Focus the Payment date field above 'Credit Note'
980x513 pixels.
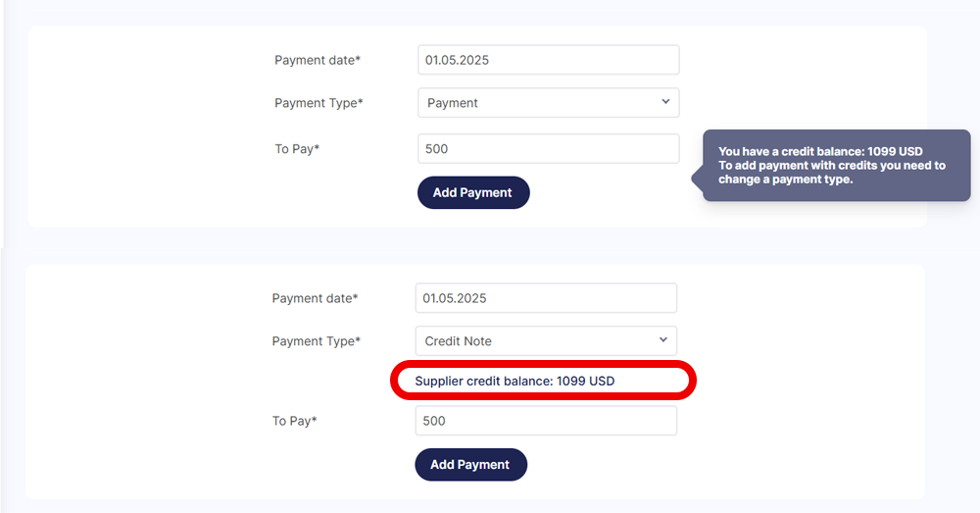coord(546,298)
